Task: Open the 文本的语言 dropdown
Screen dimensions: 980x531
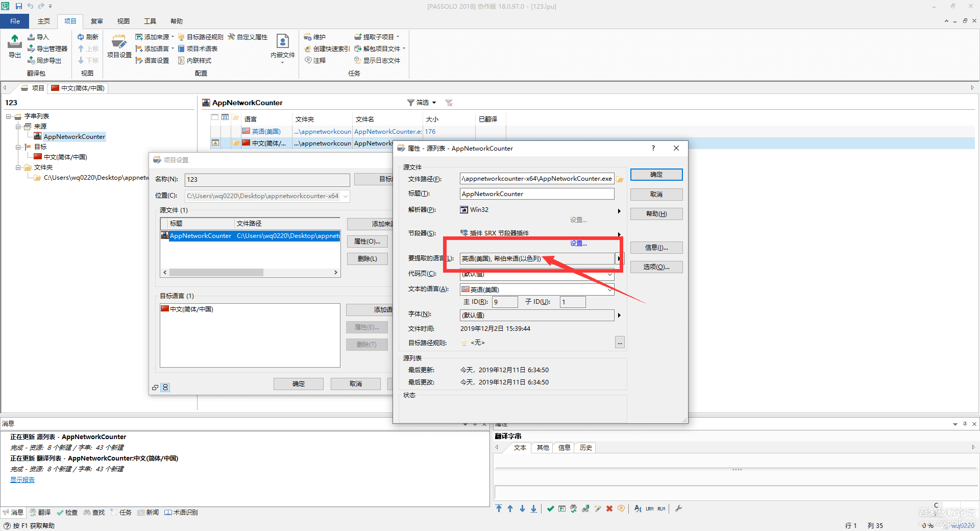Action: (x=610, y=289)
